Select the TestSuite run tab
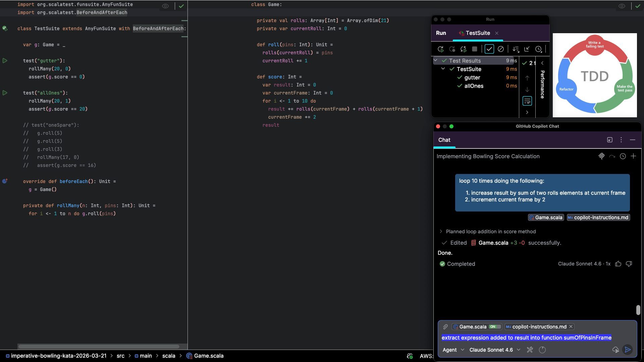Image resolution: width=644 pixels, height=362 pixels. (477, 33)
